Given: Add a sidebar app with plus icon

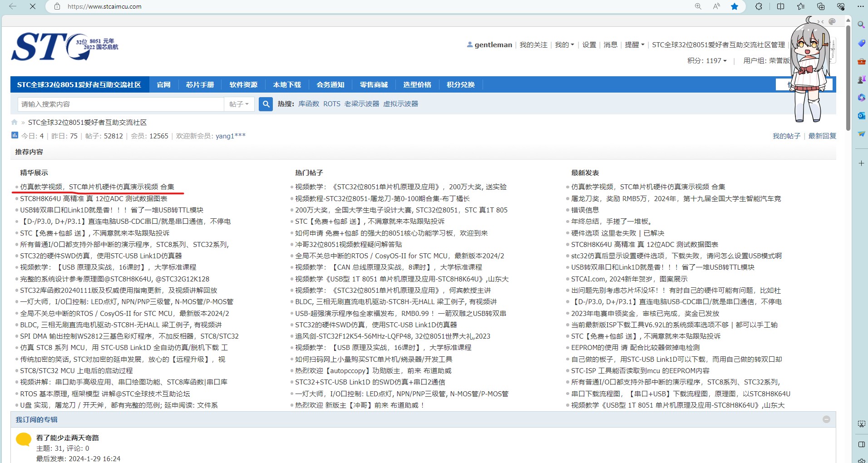Looking at the screenshot, I should (x=861, y=163).
